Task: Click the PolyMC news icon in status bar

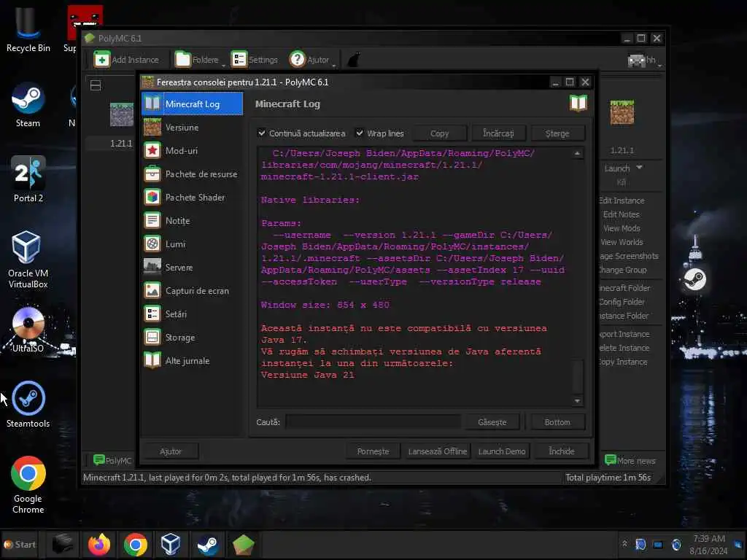Action: [x=99, y=459]
